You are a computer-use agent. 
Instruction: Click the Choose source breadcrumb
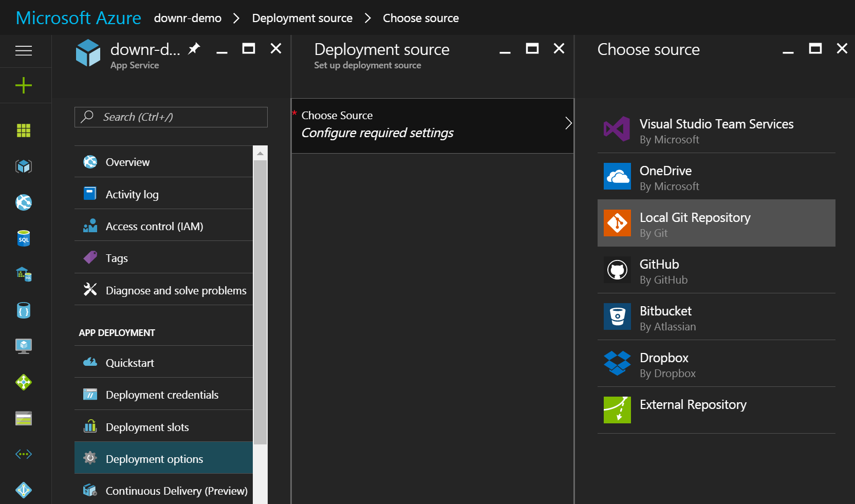(x=421, y=18)
